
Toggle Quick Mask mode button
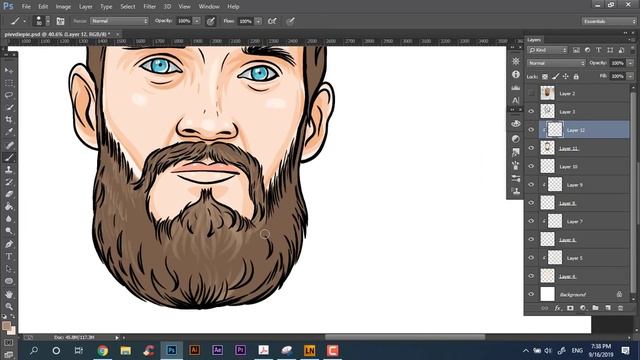click(x=9, y=343)
